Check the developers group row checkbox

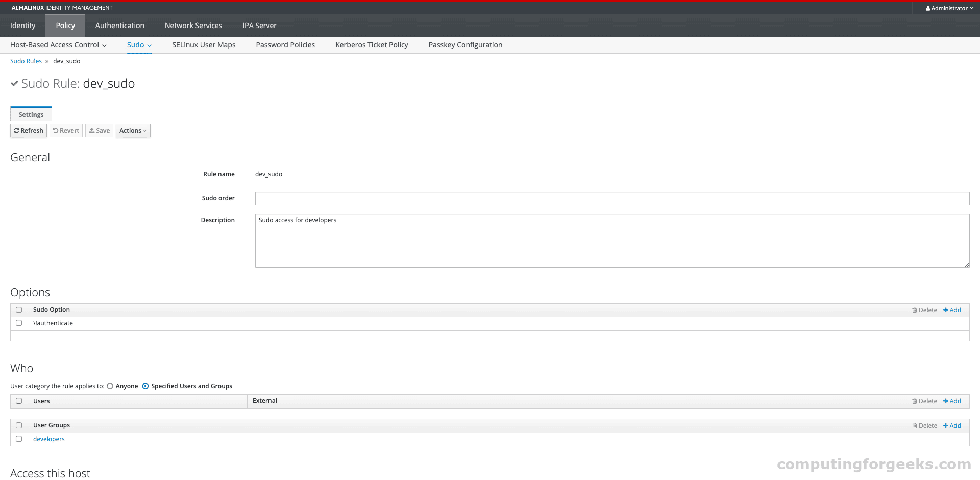point(18,439)
